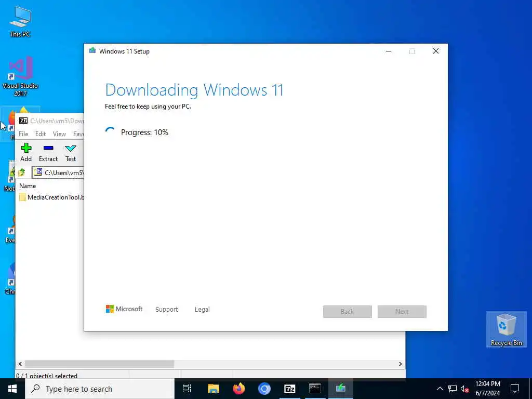Click the Extract button in 7-Zip toolbar
532x399 pixels.
(x=48, y=152)
